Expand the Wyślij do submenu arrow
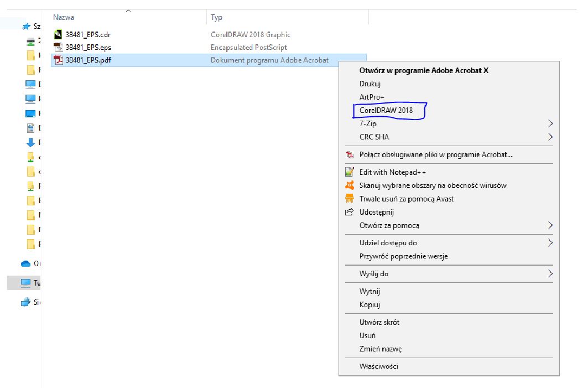The height and width of the screenshot is (388, 588). (x=550, y=273)
